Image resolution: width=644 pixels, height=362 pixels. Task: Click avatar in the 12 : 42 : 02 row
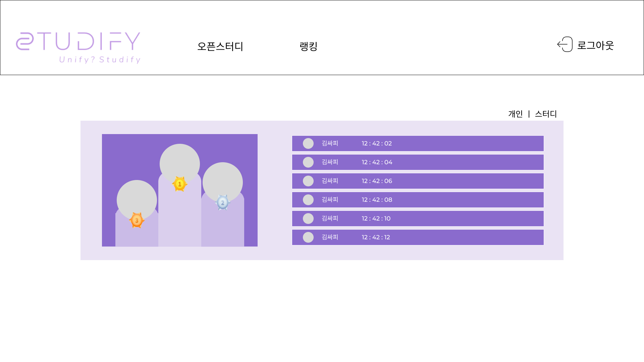[x=308, y=143]
